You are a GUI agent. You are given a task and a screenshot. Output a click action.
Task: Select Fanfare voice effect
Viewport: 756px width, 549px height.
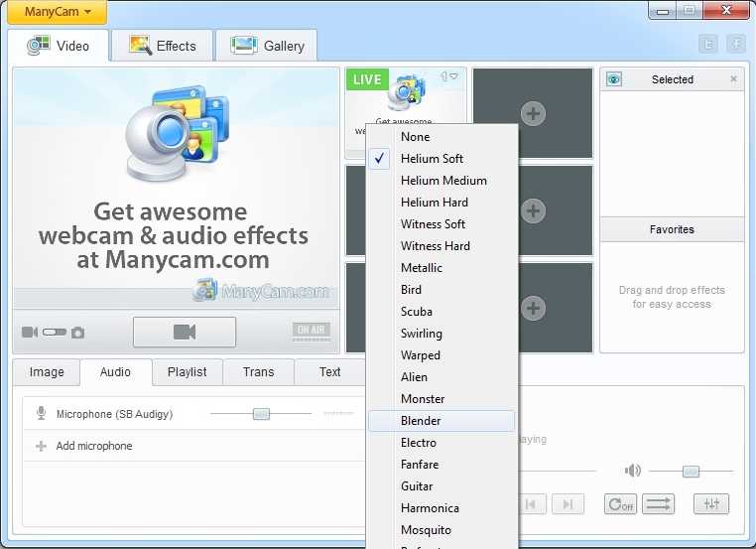coord(441,465)
